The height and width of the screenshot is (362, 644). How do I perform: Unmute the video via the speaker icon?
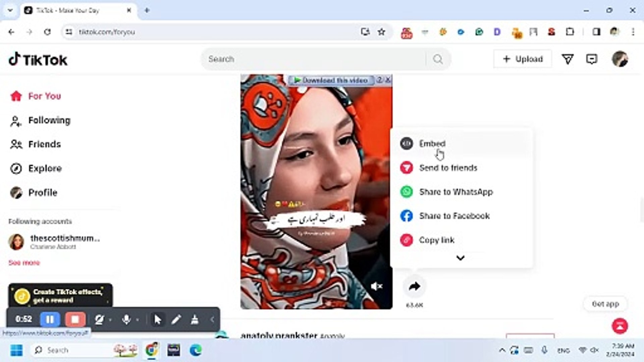click(x=376, y=286)
